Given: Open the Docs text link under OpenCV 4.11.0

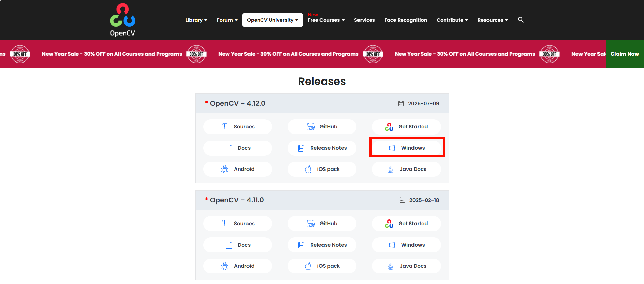Looking at the screenshot, I should 244,245.
